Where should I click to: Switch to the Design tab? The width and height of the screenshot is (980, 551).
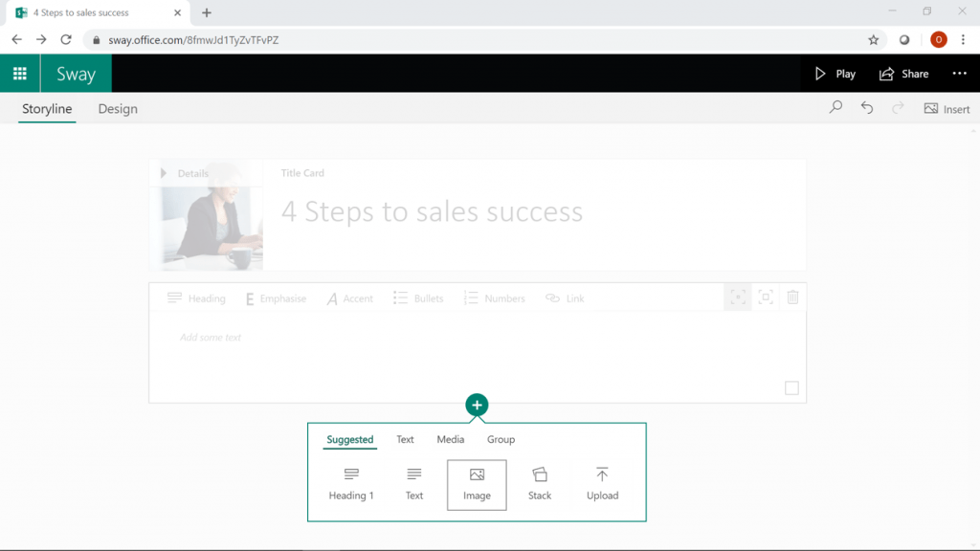pos(118,108)
